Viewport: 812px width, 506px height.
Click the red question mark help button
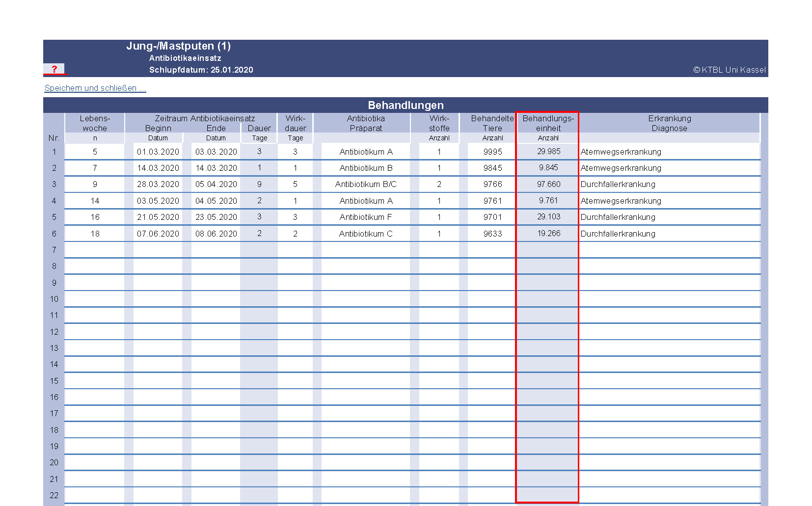tap(54, 69)
